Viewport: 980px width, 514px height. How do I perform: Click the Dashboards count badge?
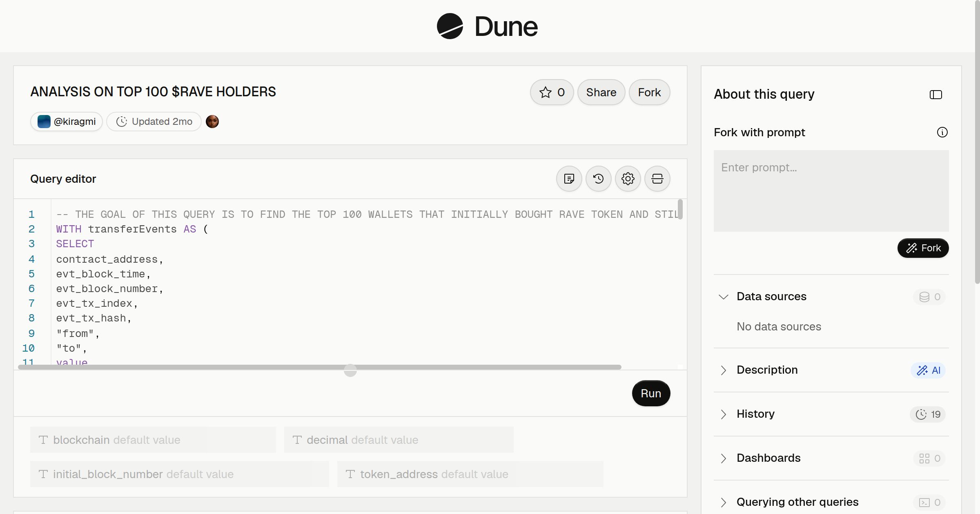click(x=929, y=458)
